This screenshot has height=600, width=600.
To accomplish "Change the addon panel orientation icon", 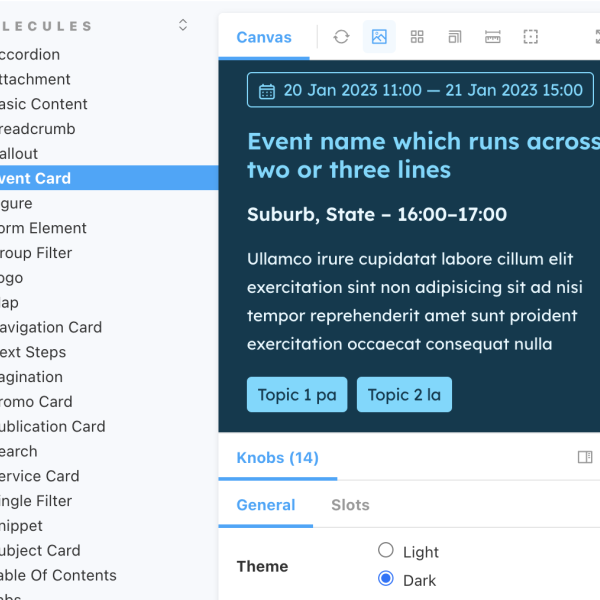I will pos(585,457).
